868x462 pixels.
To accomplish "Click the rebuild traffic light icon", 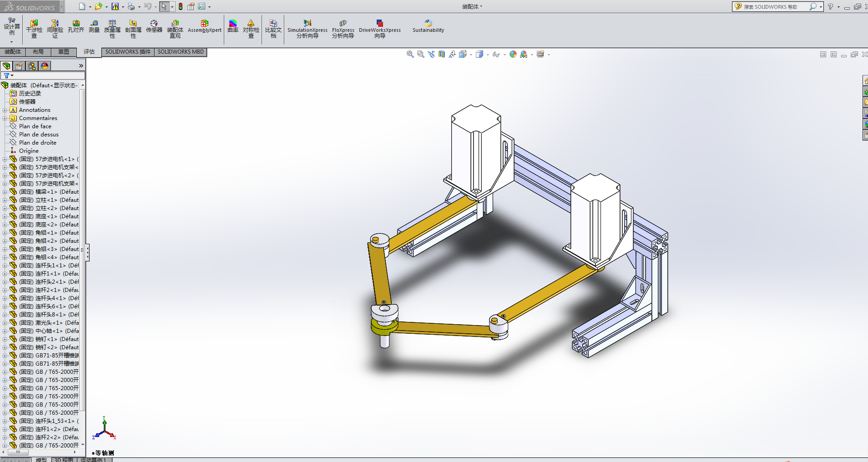I will click(181, 6).
